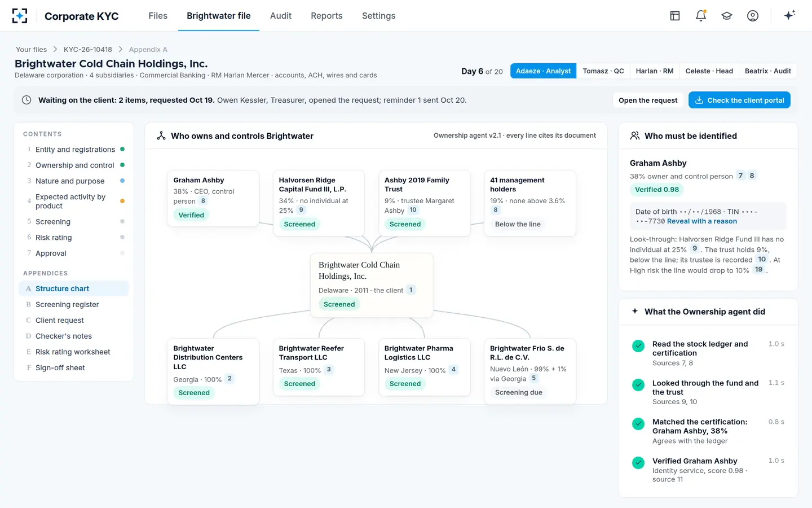Screen dimensions: 812x508
Task: Click green check next to Looked through the fund
Action: pos(638,385)
